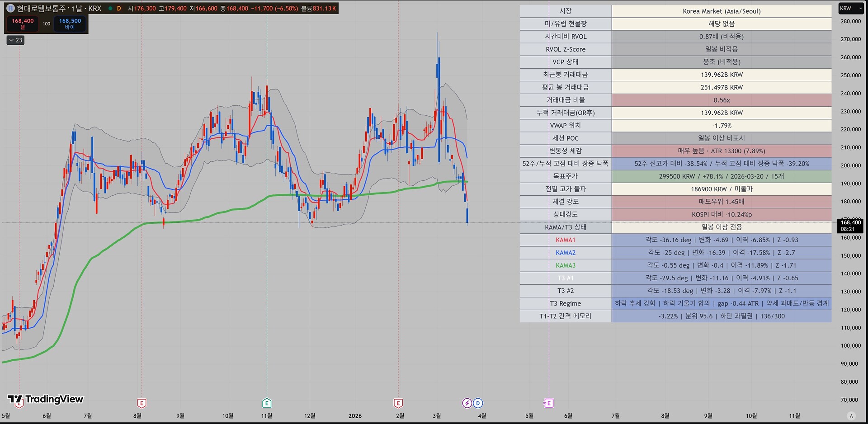Click the order quantity field showing 100

coord(47,24)
